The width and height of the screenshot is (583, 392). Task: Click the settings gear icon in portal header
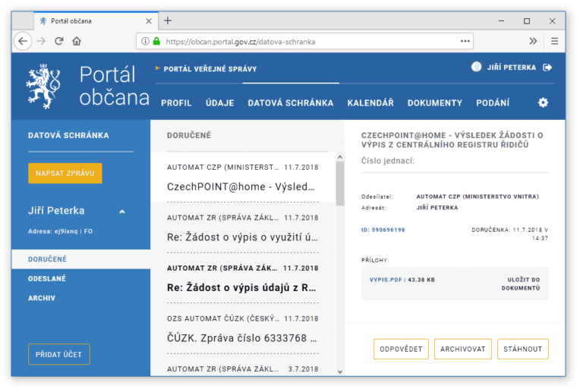543,102
